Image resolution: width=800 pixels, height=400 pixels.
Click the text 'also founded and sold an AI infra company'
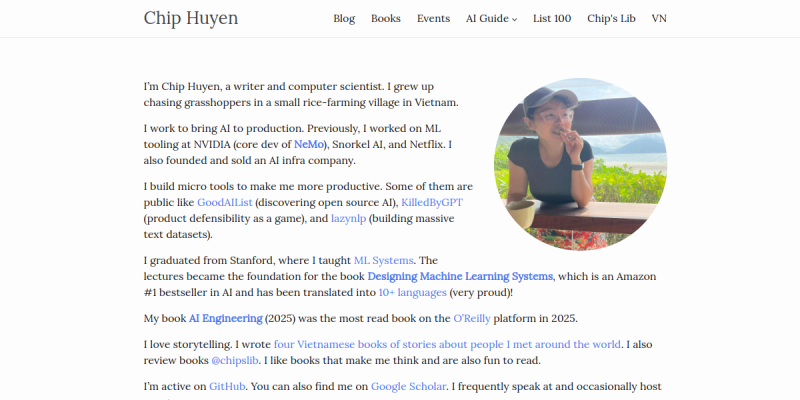[248, 161]
